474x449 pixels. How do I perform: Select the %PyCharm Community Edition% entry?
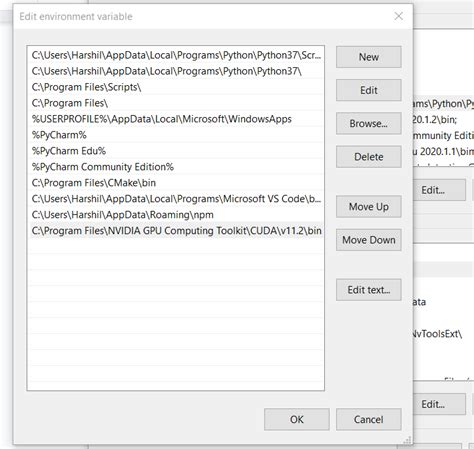click(x=176, y=167)
